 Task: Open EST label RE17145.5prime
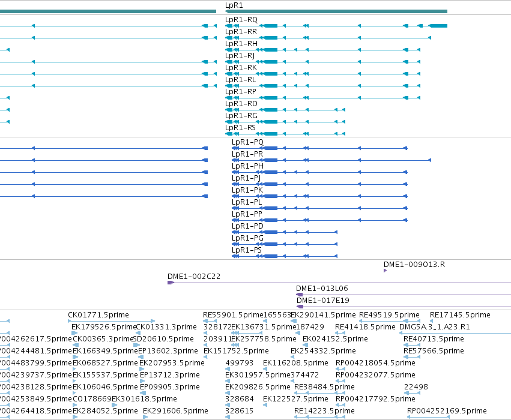(x=460, y=315)
